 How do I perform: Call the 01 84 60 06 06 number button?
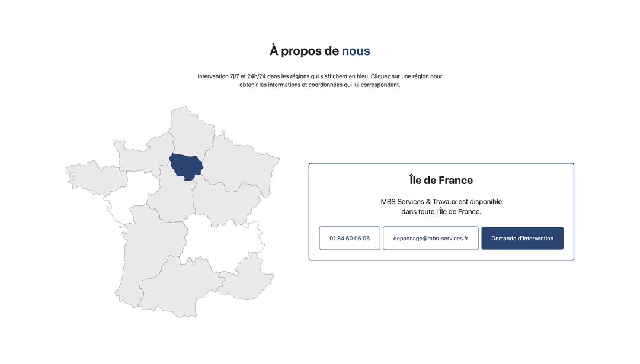tap(350, 238)
